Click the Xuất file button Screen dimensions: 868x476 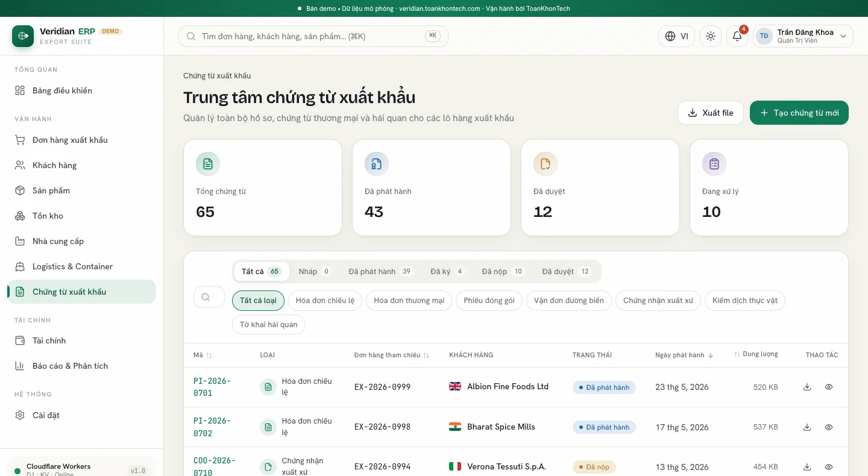click(x=711, y=113)
